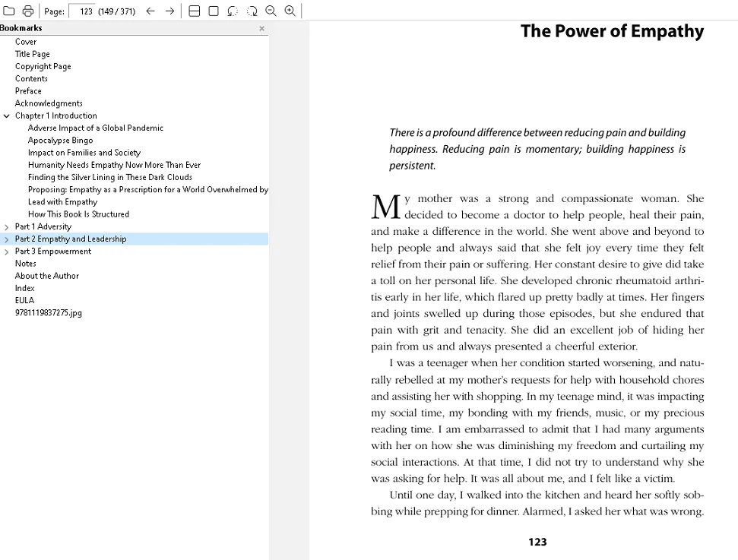
Task: Select the Lead with Empathy bookmark
Action: pos(62,202)
